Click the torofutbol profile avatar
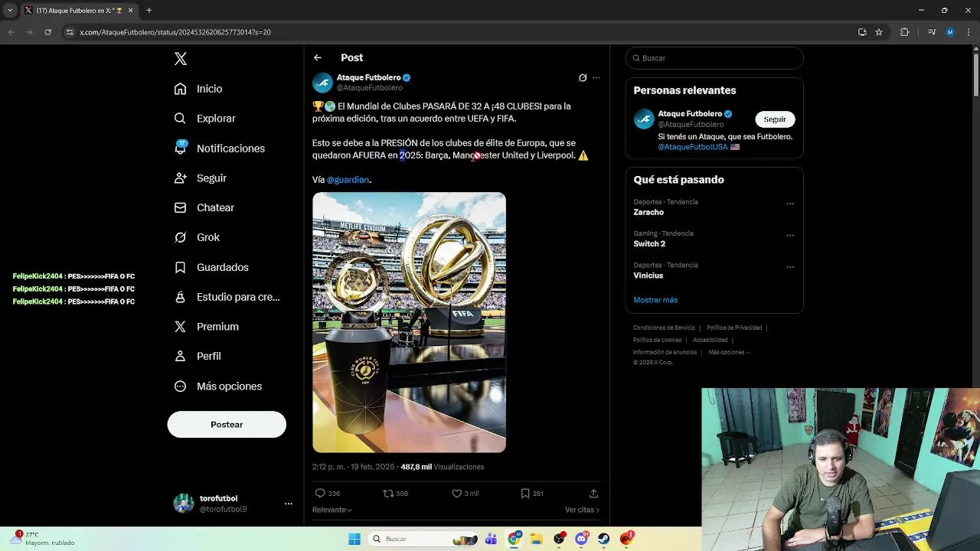The width and height of the screenshot is (980, 551). [x=184, y=503]
